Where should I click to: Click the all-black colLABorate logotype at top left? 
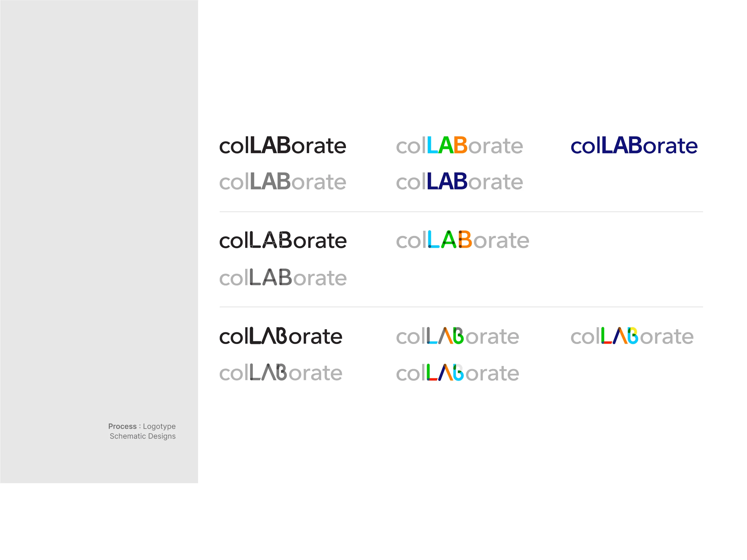(x=283, y=145)
